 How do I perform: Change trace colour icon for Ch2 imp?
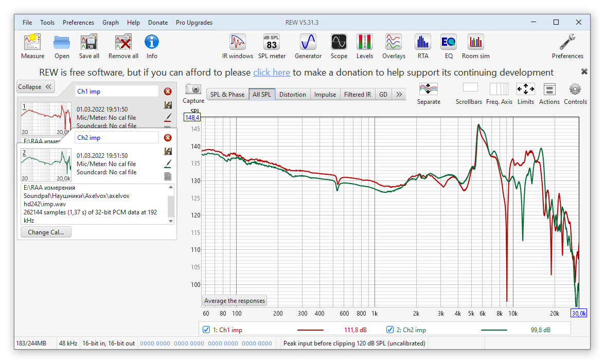coord(168,163)
